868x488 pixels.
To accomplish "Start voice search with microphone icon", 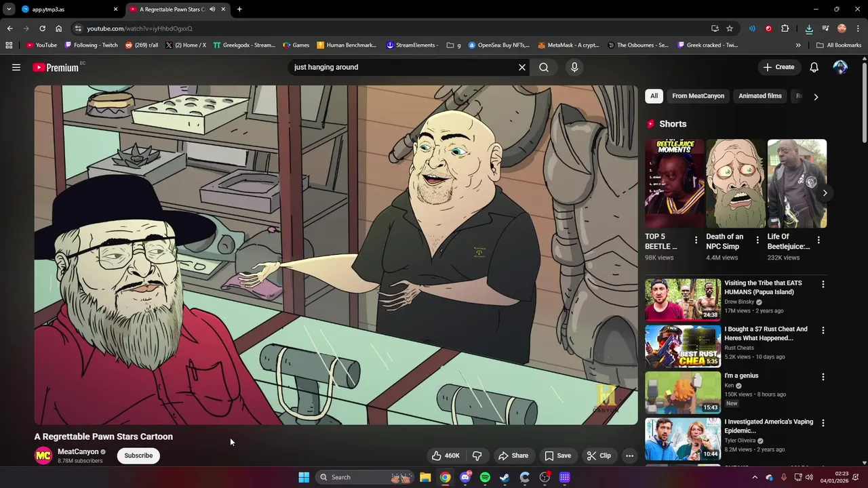I will [x=574, y=67].
